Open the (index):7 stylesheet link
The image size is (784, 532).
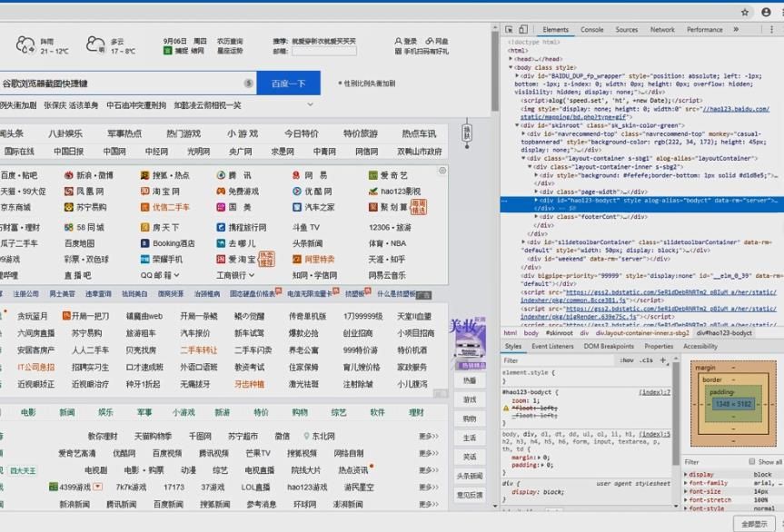click(654, 392)
